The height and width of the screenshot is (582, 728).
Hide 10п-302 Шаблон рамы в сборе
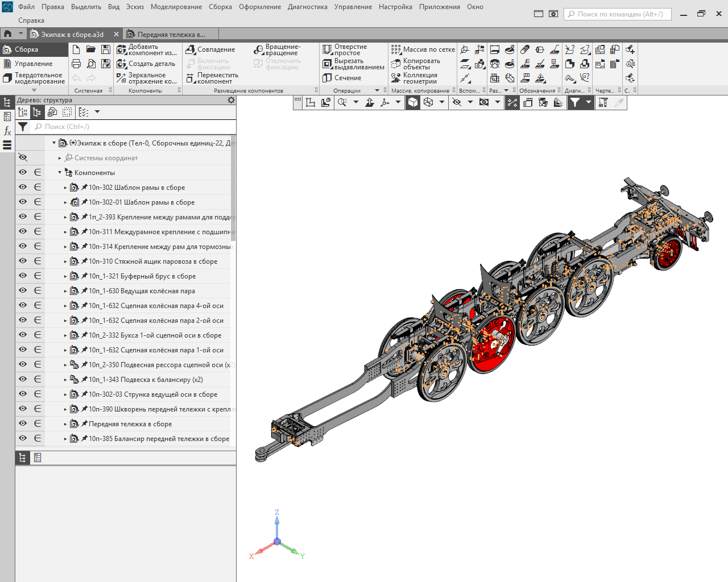click(23, 187)
